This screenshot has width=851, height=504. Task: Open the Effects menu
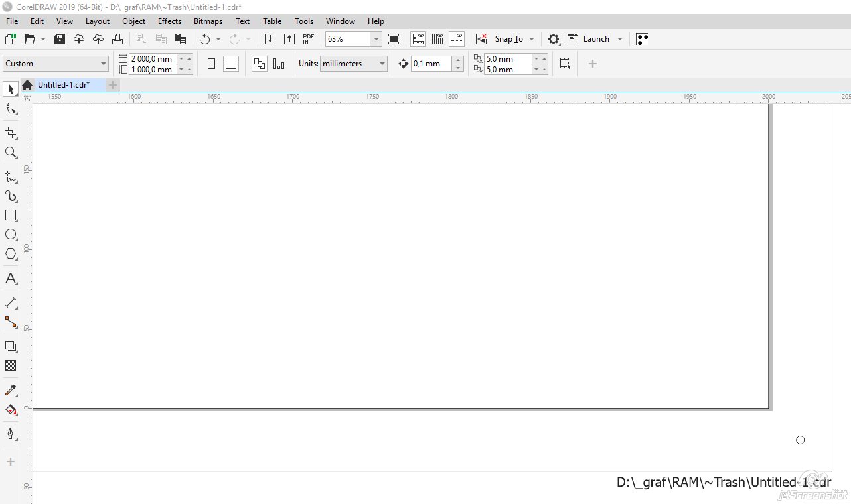coord(169,21)
